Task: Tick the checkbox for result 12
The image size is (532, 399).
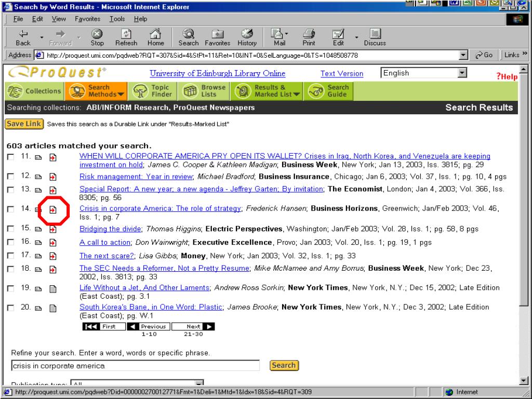Action: click(x=11, y=177)
